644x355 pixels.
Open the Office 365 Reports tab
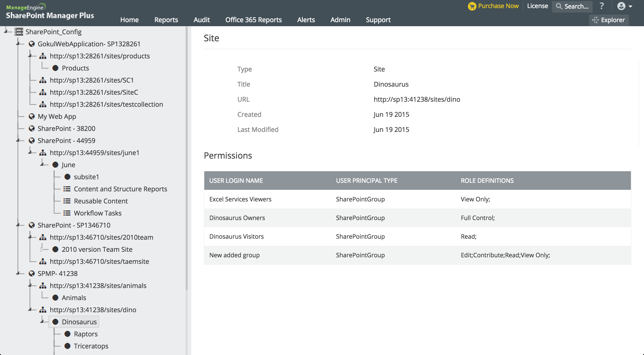point(253,20)
